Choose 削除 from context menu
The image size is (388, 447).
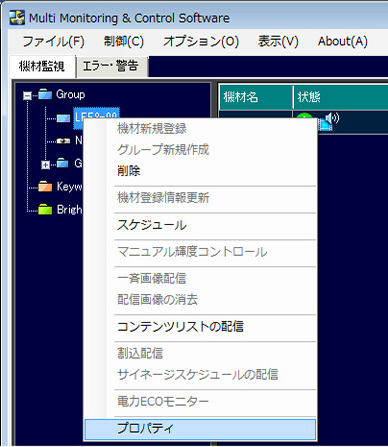coord(200,171)
